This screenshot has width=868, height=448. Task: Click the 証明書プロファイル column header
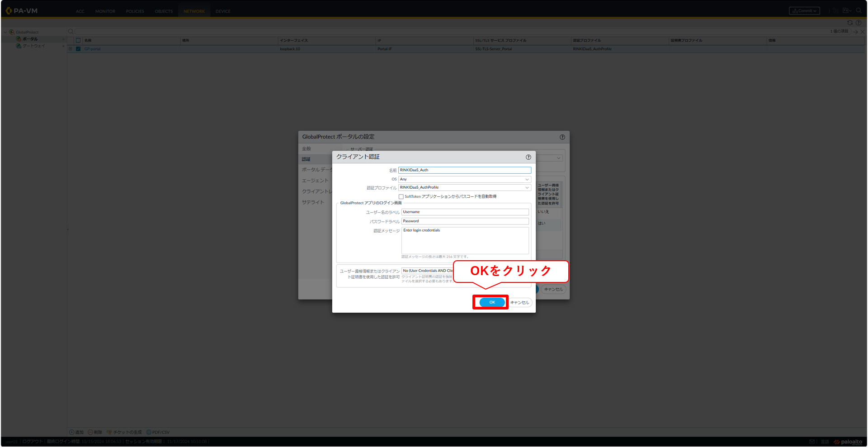pyautogui.click(x=717, y=41)
